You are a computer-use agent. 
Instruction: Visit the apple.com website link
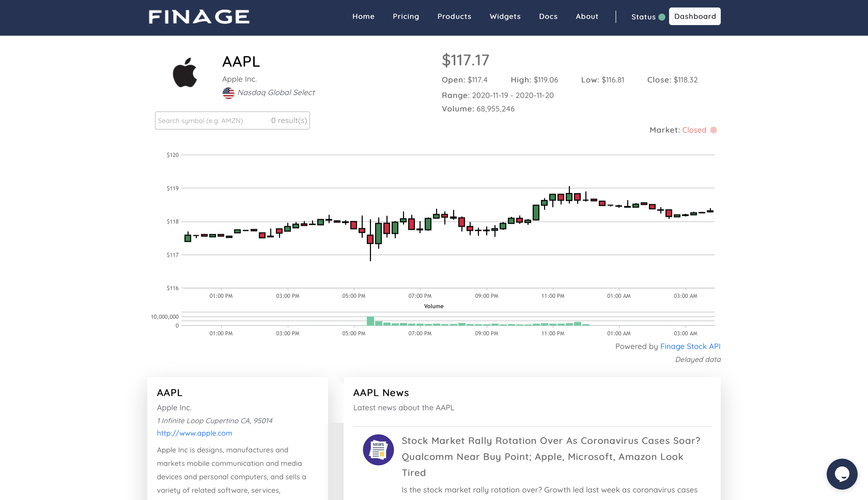(194, 433)
